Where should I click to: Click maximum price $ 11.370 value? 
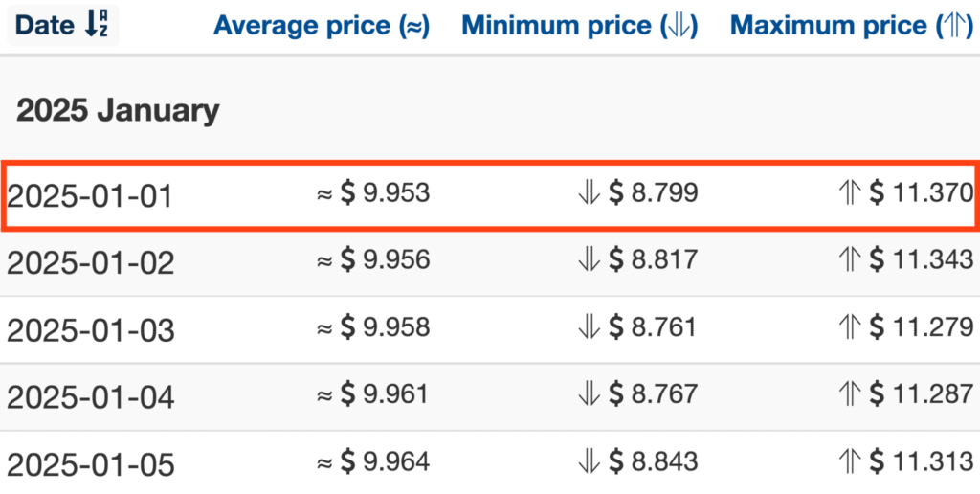922,193
